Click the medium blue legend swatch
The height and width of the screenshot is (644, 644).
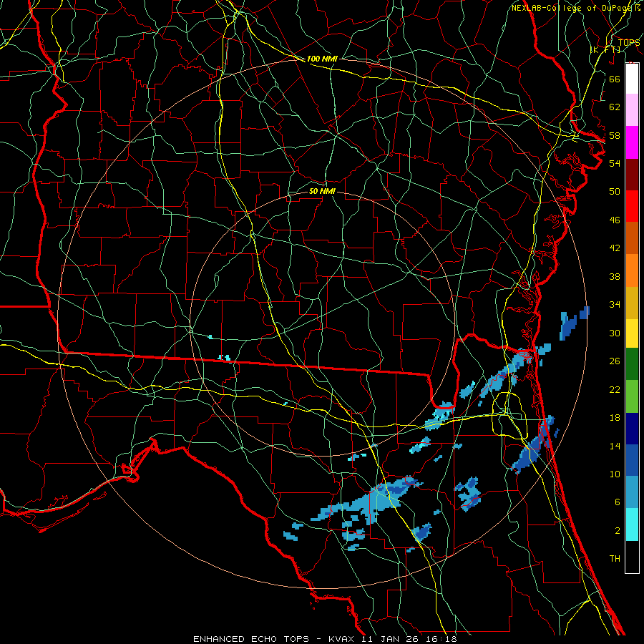coord(632,460)
